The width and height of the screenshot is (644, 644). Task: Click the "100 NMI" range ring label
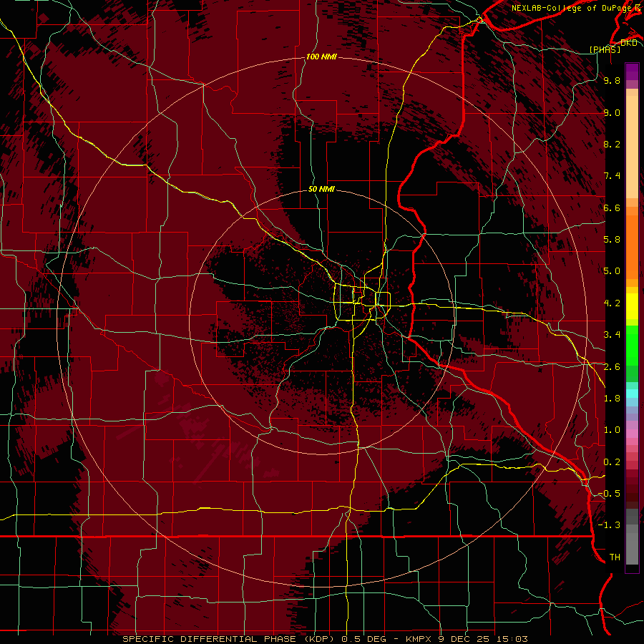pyautogui.click(x=321, y=57)
